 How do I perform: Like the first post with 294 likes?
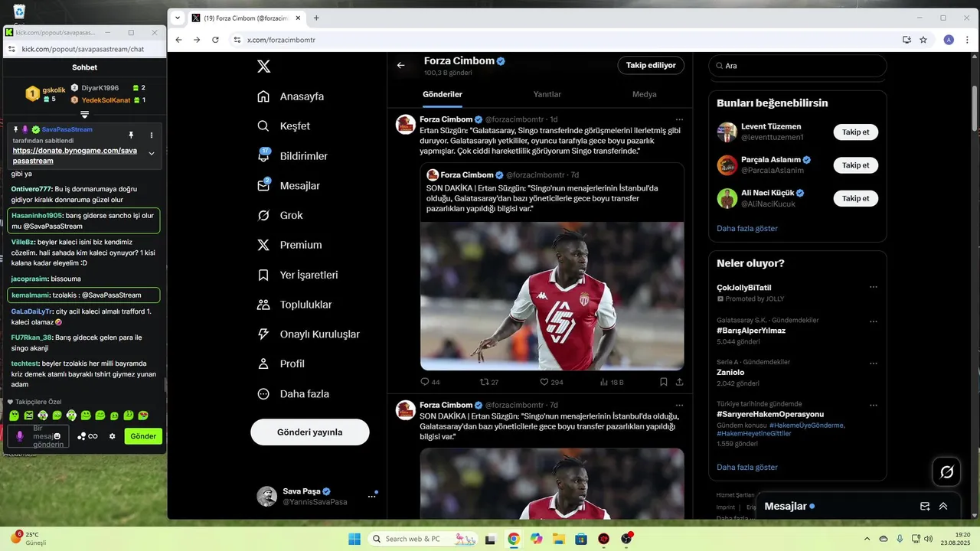coord(551,382)
